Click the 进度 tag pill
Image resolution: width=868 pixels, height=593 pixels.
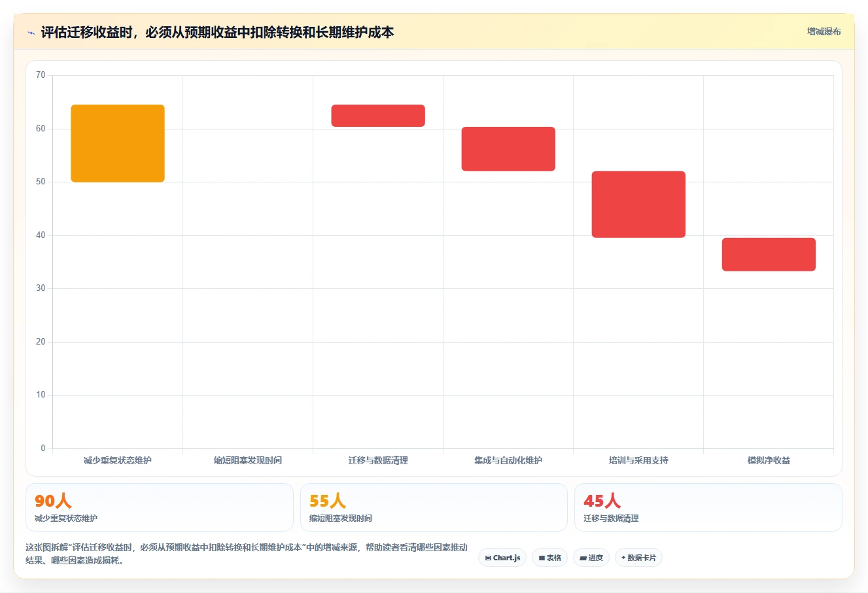[591, 558]
